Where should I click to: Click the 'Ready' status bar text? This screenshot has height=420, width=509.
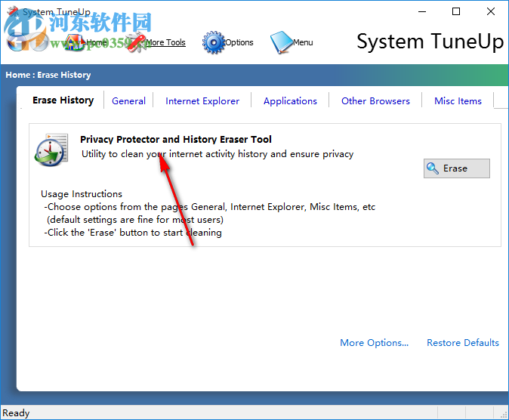coord(16,413)
